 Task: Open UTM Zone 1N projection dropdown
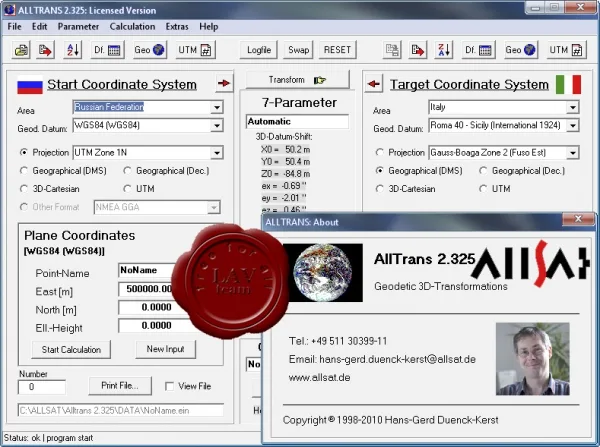[x=217, y=153]
